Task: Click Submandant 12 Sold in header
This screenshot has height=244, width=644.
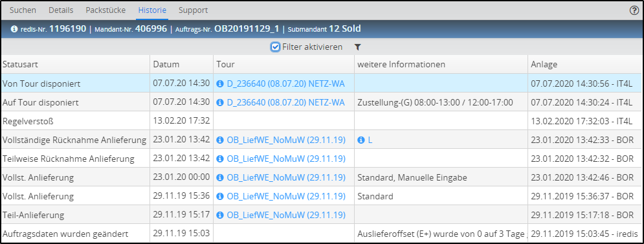Action: 324,29
